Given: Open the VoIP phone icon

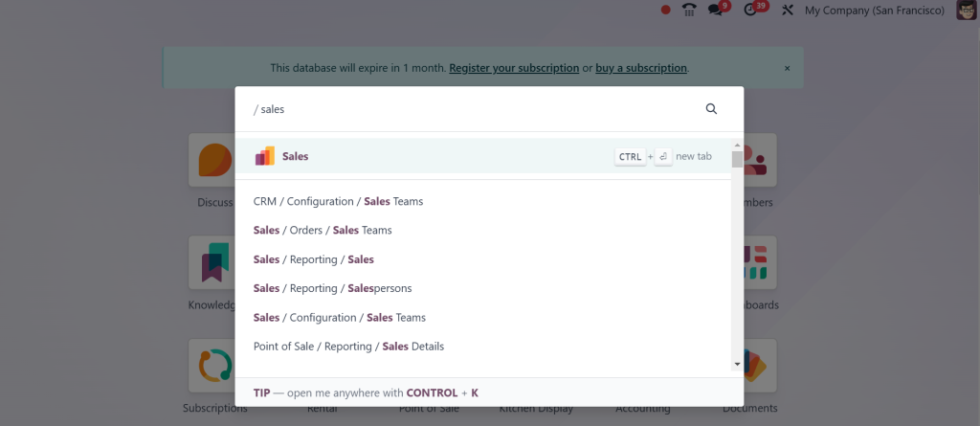Looking at the screenshot, I should click(x=689, y=10).
